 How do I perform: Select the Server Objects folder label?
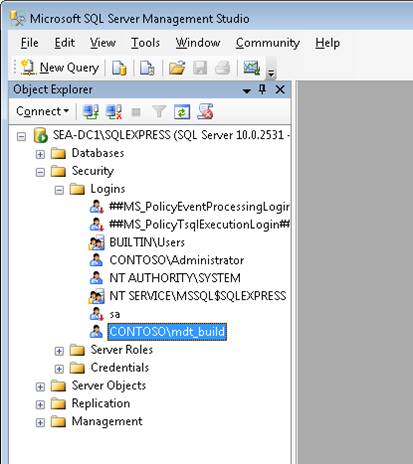(x=109, y=386)
